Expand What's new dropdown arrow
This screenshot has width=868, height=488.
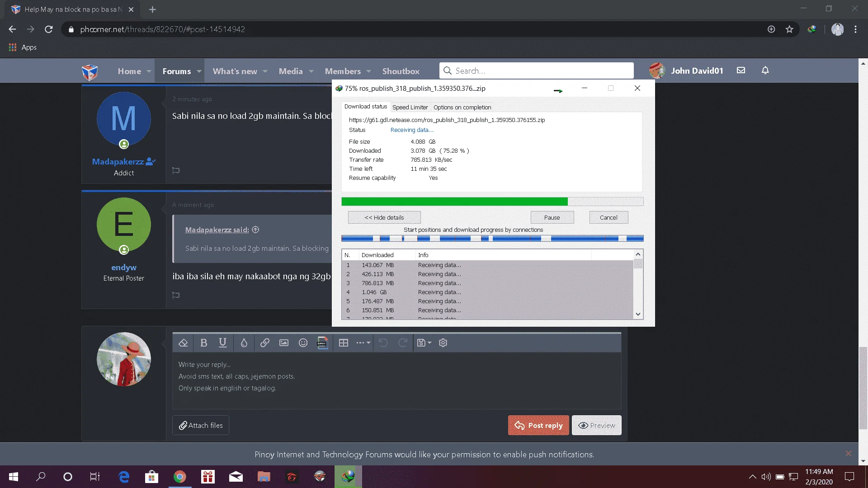pyautogui.click(x=265, y=71)
